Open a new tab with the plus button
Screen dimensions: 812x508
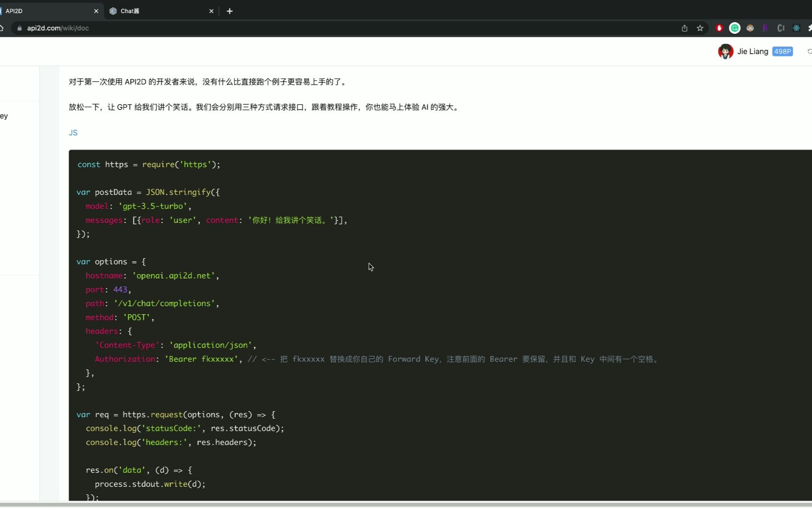point(230,11)
